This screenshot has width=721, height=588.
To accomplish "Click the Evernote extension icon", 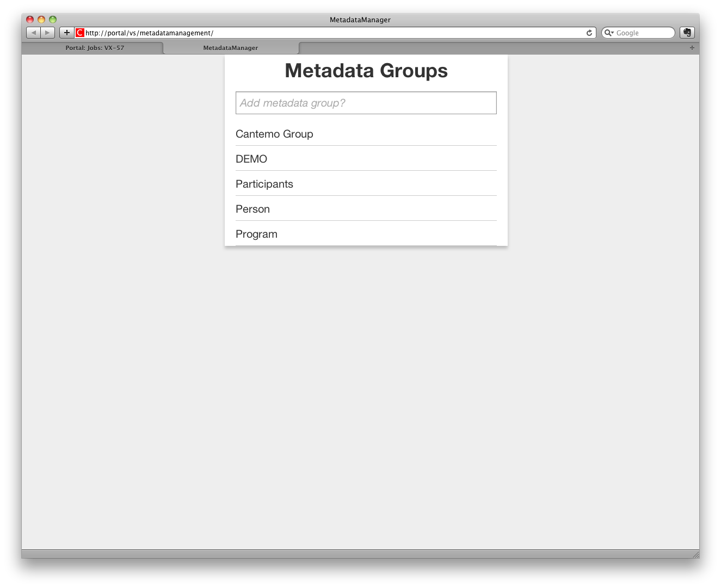I will tap(687, 33).
